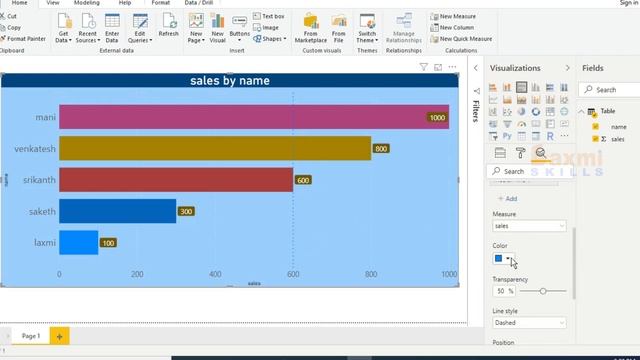640x360 pixels.
Task: Select the Waterfall chart visual
Action: 493,112
